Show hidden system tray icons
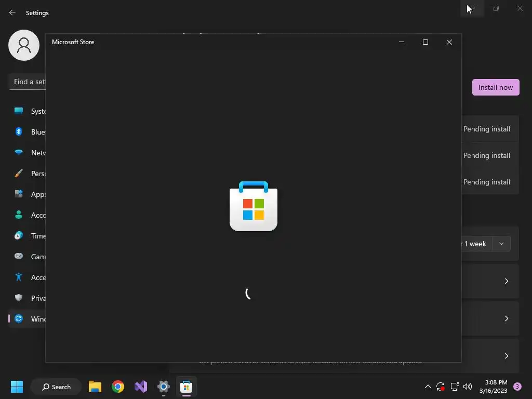The width and height of the screenshot is (532, 399). click(428, 387)
